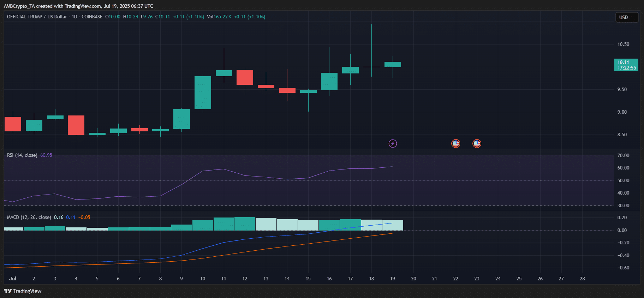Click date 19 on the time axis
The image size is (644, 298).
[x=392, y=279]
